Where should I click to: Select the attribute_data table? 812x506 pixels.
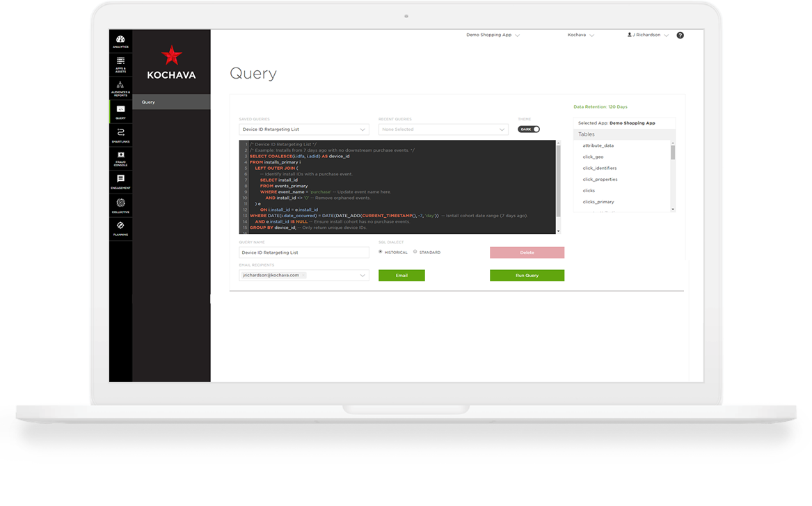598,145
